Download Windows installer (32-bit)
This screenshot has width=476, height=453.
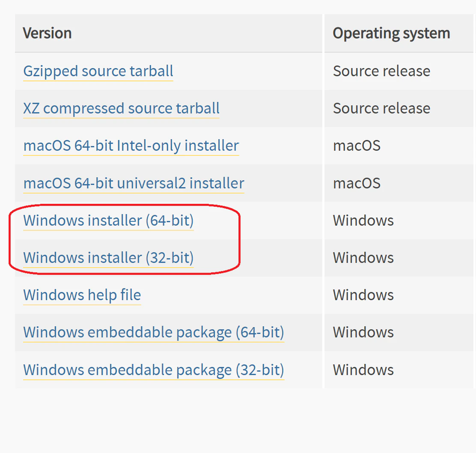(108, 258)
